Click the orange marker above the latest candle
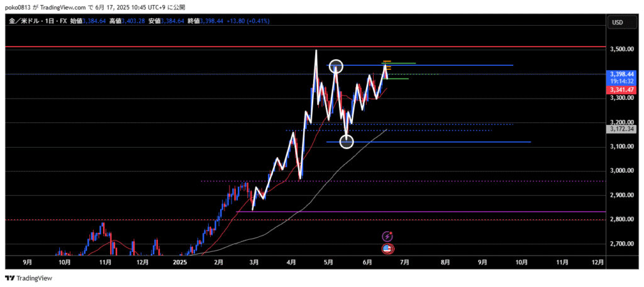 387,62
